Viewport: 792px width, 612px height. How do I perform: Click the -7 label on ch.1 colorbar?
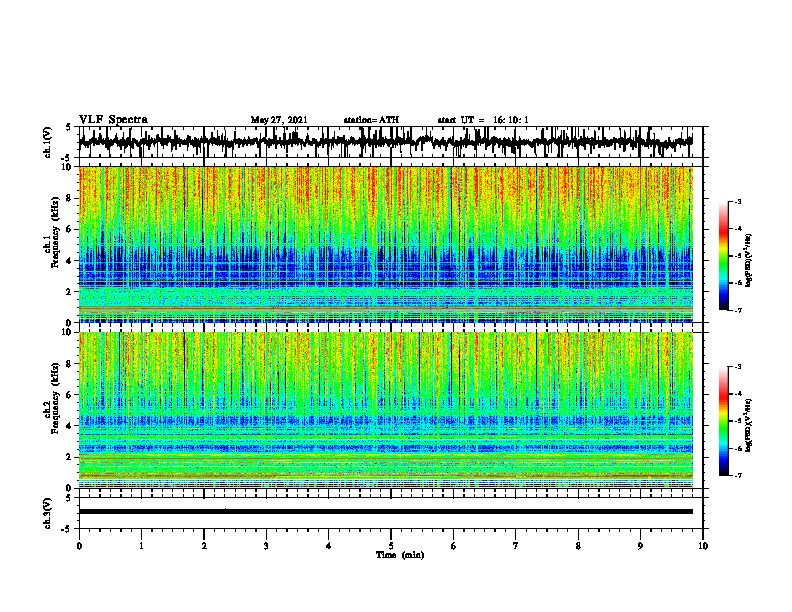737,310
